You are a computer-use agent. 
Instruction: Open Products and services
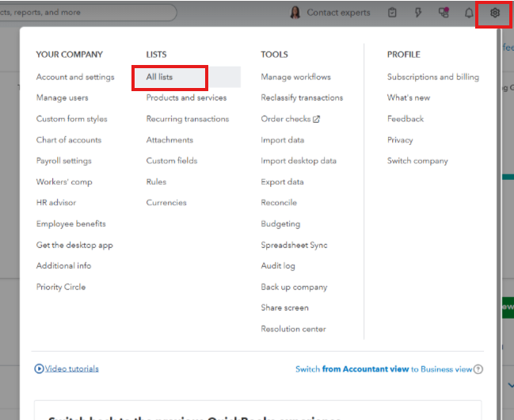coord(186,97)
